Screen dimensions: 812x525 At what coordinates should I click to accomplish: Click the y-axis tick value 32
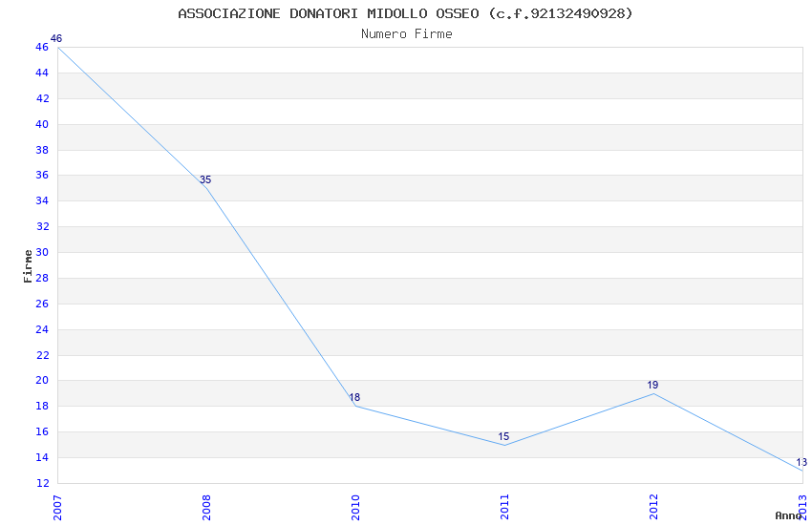click(42, 226)
